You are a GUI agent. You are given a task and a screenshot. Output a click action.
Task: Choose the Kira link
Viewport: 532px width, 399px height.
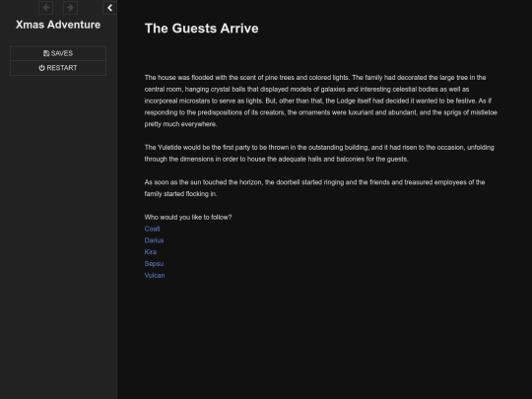click(x=151, y=252)
